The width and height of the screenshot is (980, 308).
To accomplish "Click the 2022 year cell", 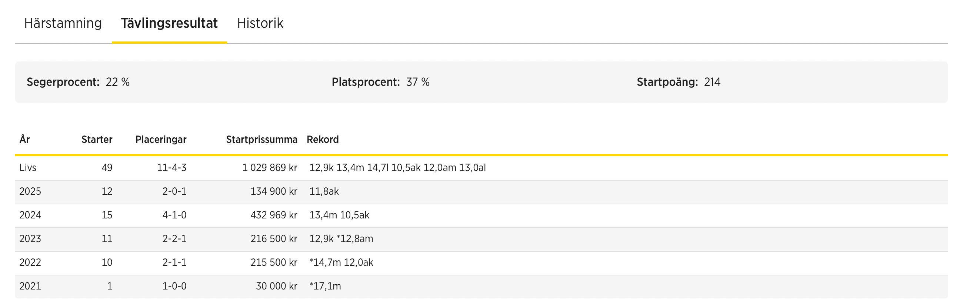I will point(30,262).
